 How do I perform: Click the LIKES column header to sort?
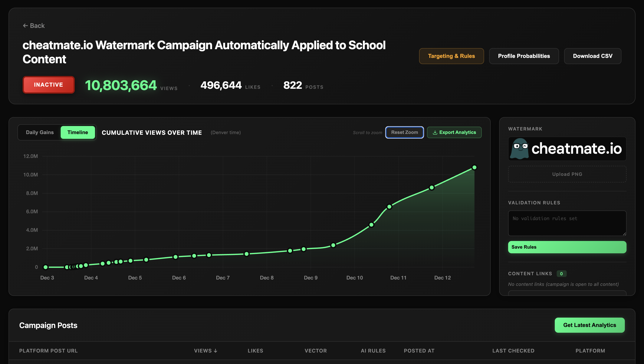point(255,351)
